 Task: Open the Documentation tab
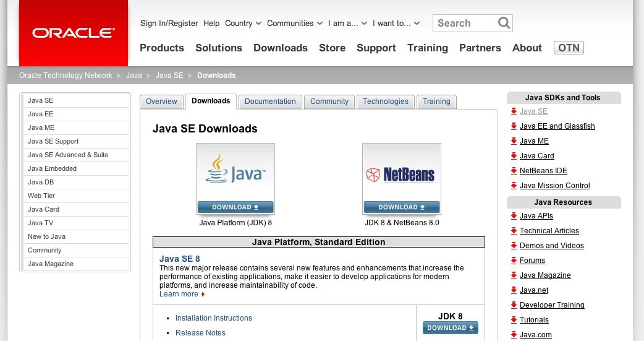tap(270, 101)
